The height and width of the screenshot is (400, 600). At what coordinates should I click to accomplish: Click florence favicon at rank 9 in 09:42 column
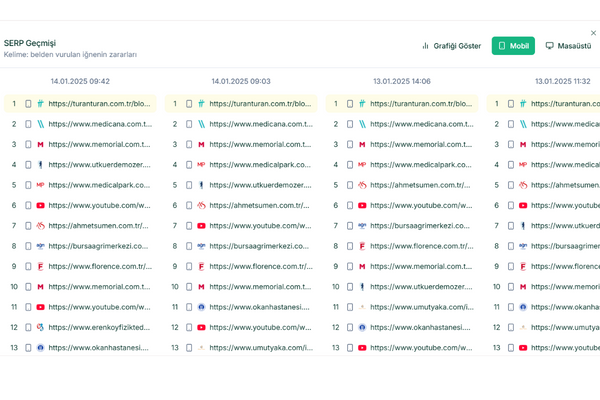40,266
